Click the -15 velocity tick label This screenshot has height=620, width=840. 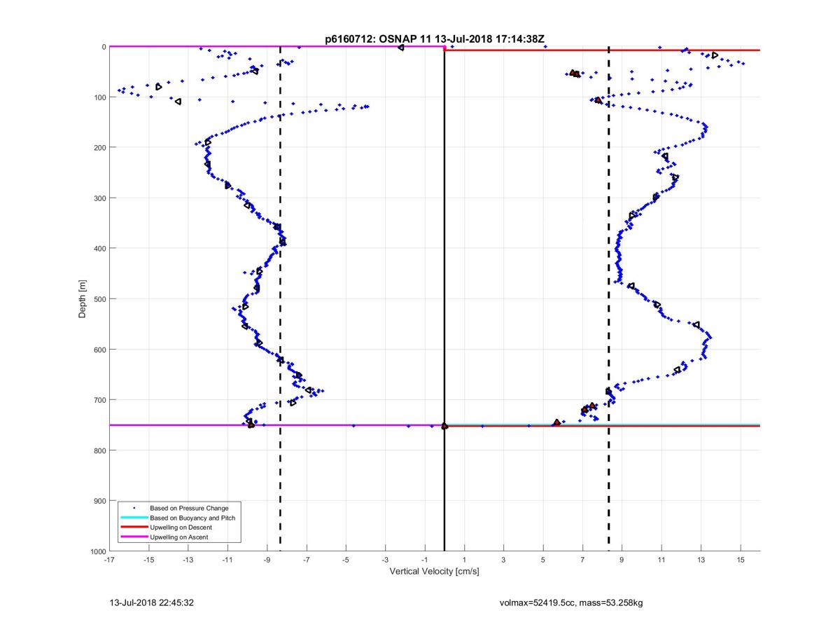148,560
